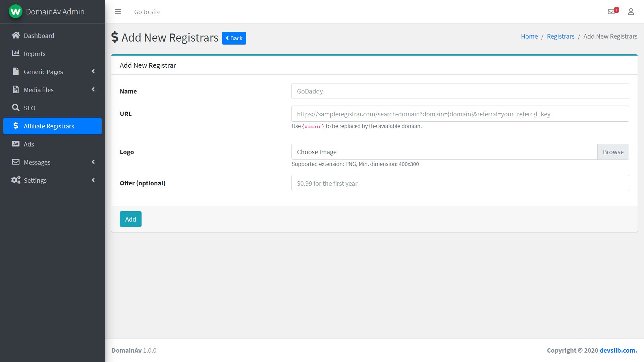Click the Name input field

[461, 91]
